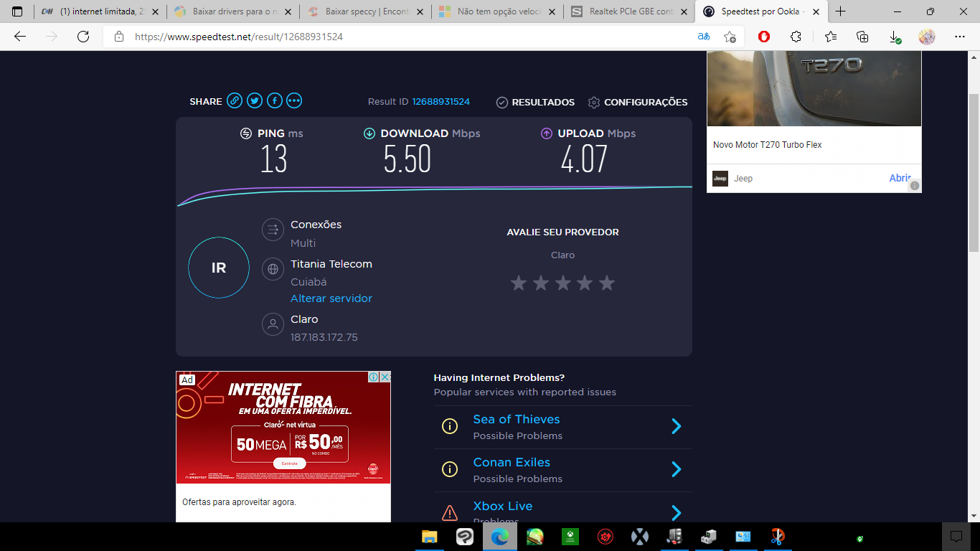Reload the Speedtest page
Screen dimensions: 980x551
click(83, 37)
